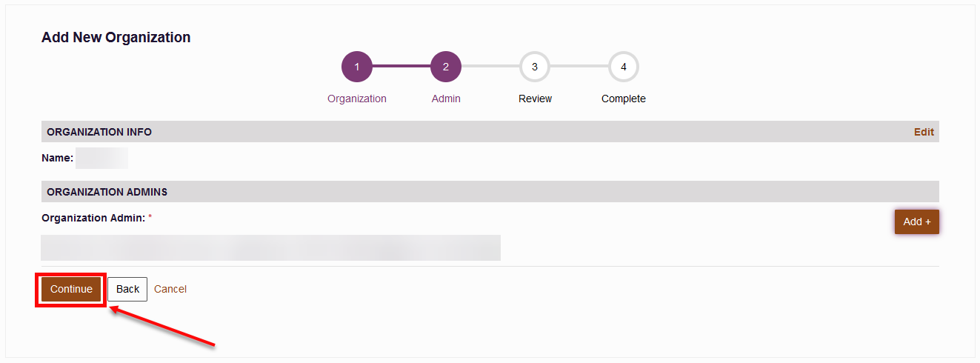Go to step 4 circle
The height and width of the screenshot is (363, 980).
click(624, 67)
